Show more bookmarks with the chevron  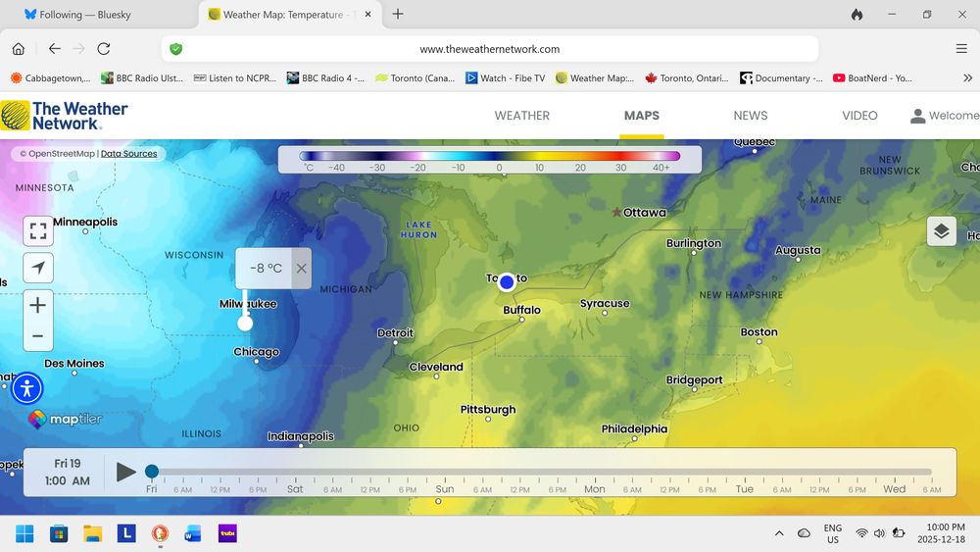point(967,78)
